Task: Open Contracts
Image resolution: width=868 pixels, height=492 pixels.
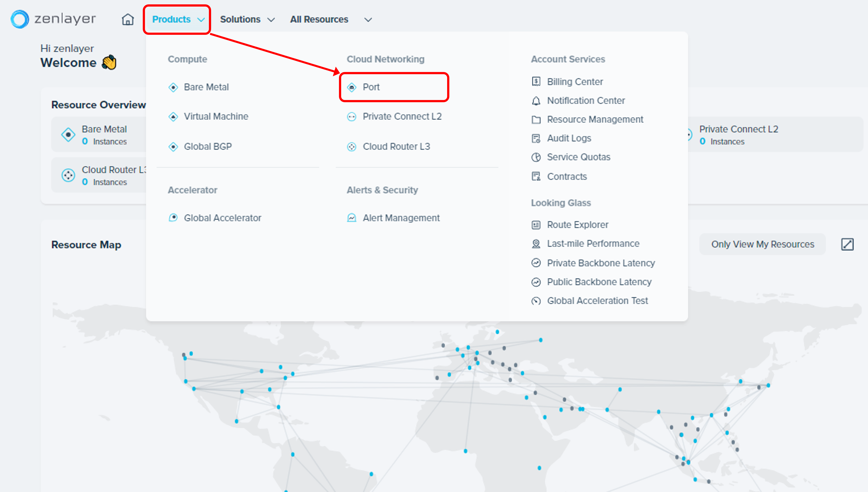Action: [x=567, y=177]
